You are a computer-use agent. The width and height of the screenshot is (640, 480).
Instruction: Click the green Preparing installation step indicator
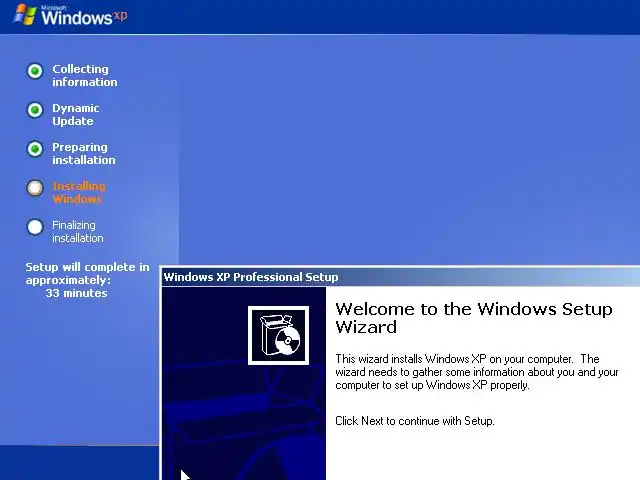pos(35,149)
